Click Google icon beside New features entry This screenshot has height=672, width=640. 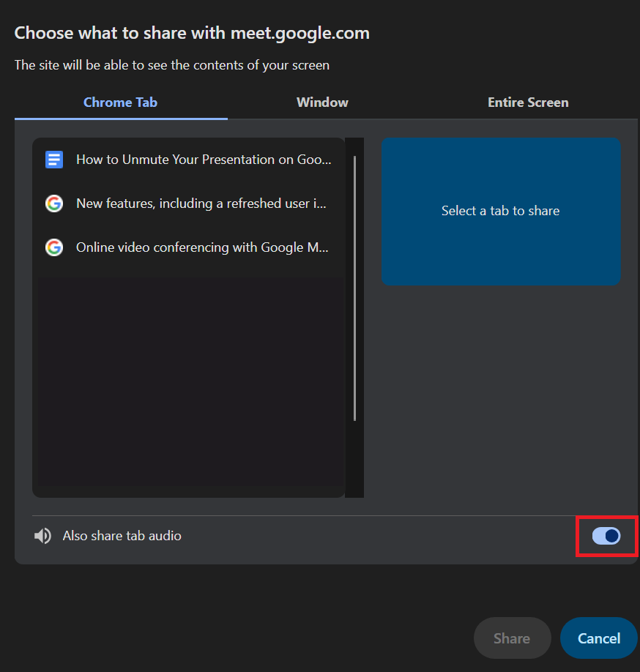click(54, 204)
